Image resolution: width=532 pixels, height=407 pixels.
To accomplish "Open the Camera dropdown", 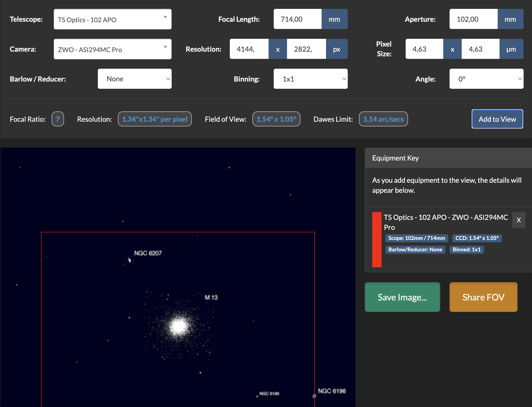I will coord(112,49).
